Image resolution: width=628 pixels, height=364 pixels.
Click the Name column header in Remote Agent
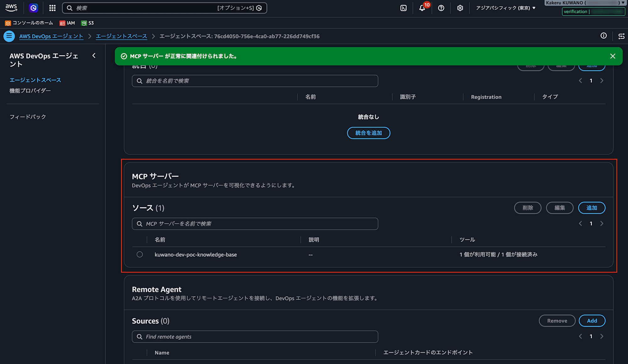coord(162,353)
